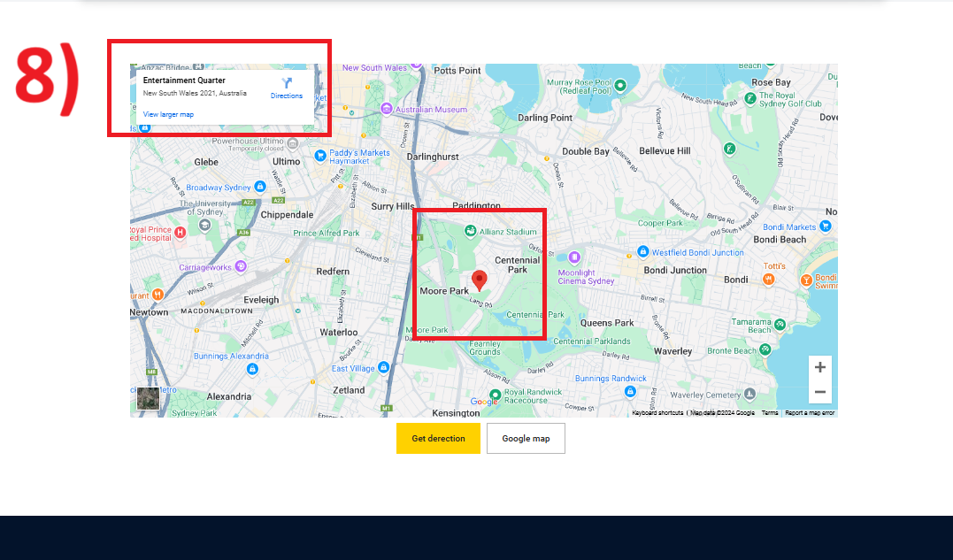Zoom in with the plus button

[820, 367]
